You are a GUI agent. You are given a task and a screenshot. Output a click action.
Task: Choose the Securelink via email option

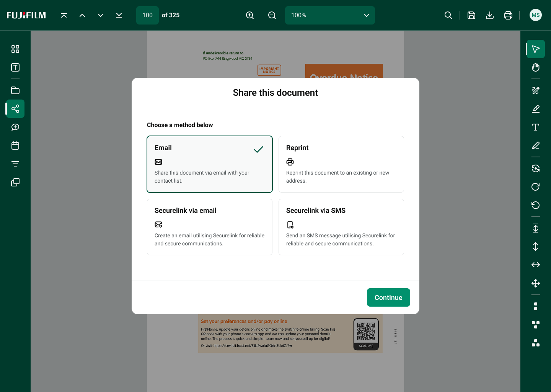click(x=210, y=227)
